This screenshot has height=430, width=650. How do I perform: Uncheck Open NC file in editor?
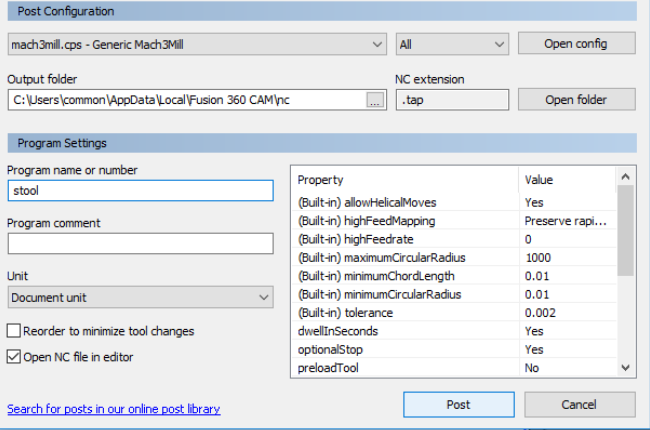14,356
